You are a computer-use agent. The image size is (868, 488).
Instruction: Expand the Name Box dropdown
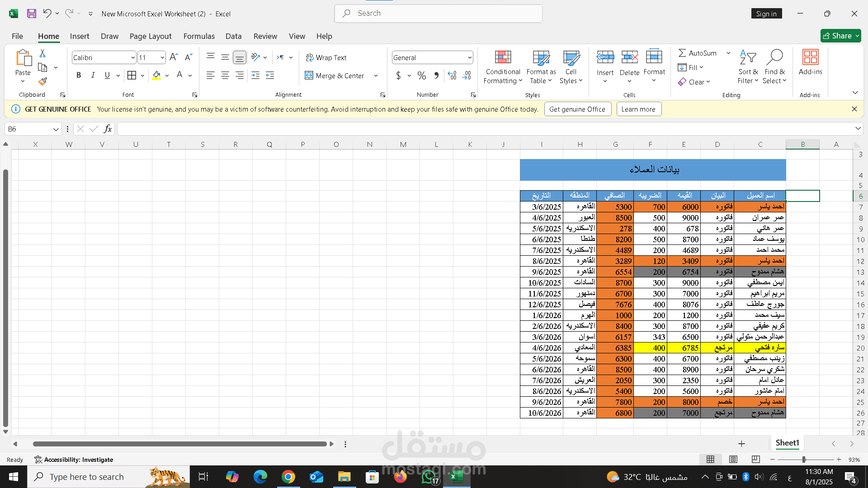click(x=56, y=129)
